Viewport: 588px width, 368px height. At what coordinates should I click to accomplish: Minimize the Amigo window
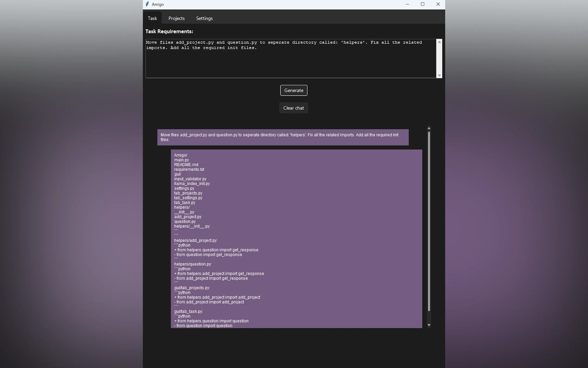pos(407,4)
